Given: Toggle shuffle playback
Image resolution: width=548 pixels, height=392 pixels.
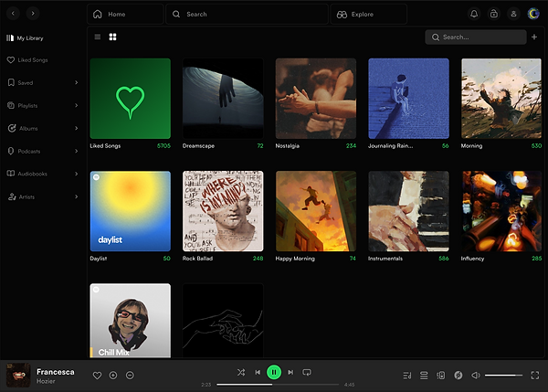Looking at the screenshot, I should point(241,373).
